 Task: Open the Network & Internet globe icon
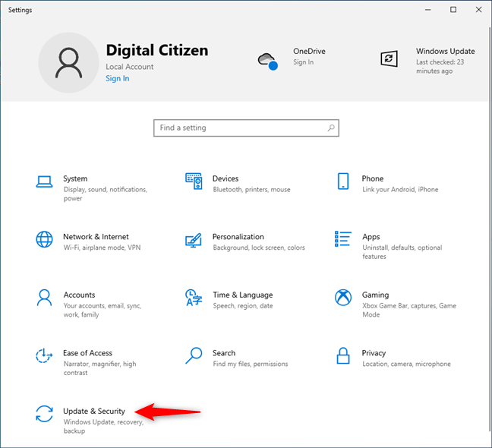[x=44, y=239]
